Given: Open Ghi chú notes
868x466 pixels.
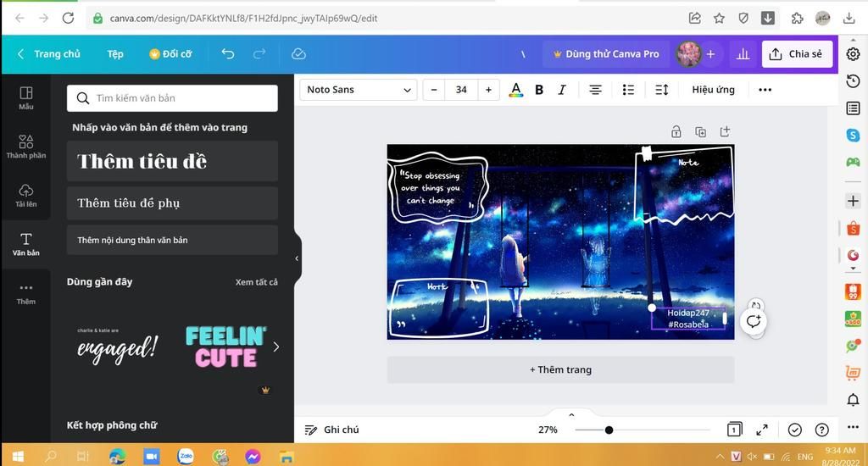Looking at the screenshot, I should [332, 430].
